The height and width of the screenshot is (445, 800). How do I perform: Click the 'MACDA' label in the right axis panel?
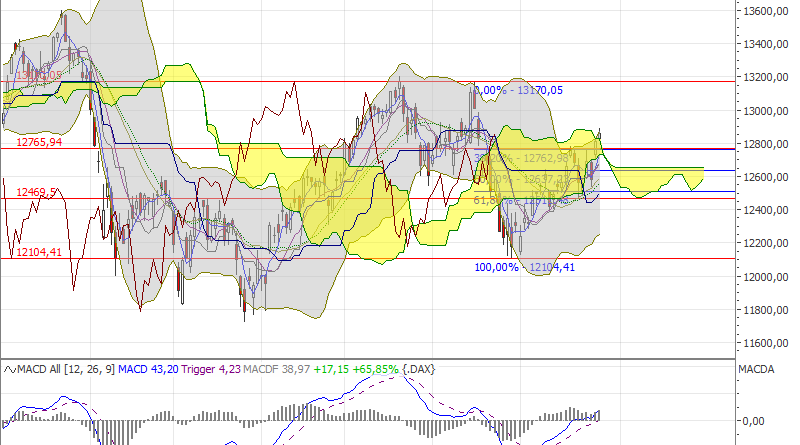759,370
